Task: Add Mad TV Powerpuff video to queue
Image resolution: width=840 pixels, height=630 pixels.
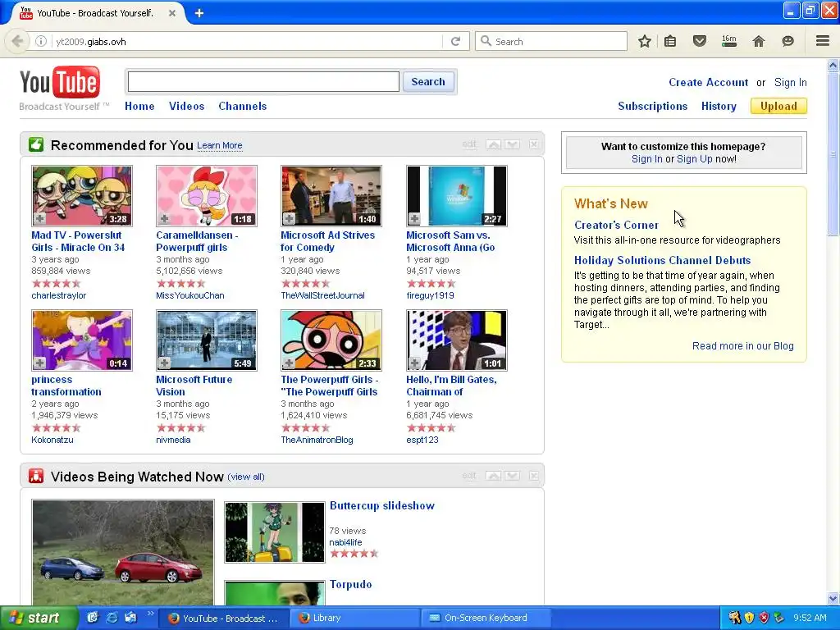Action: click(x=39, y=218)
